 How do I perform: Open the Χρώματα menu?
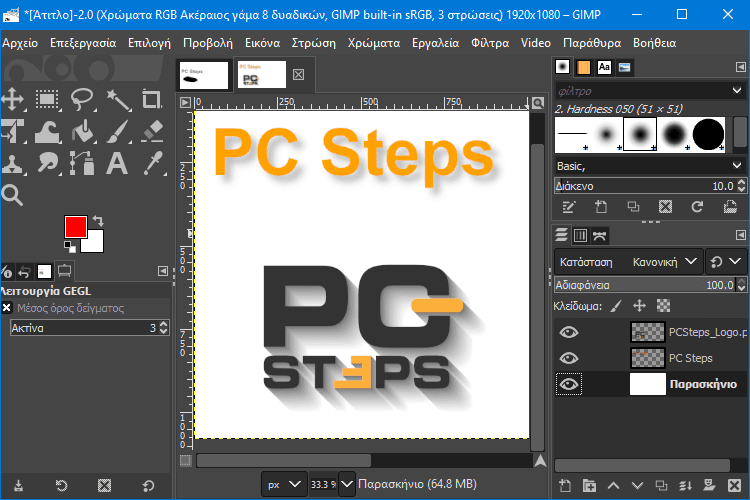[x=374, y=43]
